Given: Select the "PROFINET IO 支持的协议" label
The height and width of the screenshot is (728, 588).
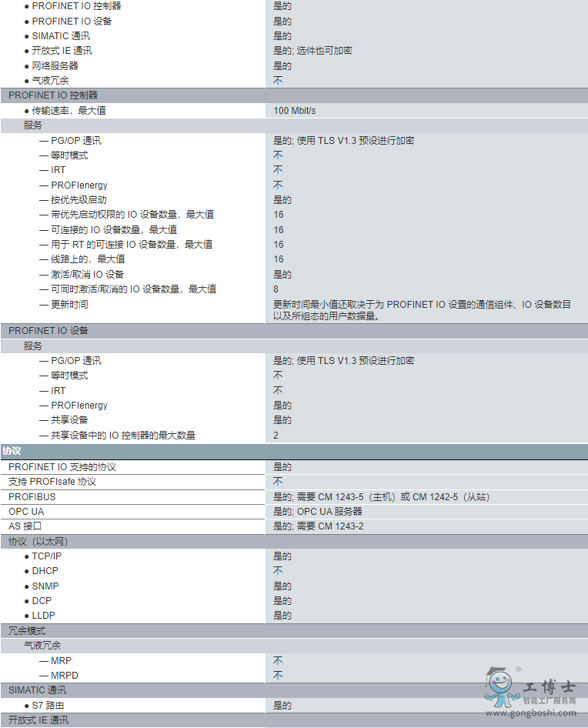Looking at the screenshot, I should [62, 467].
